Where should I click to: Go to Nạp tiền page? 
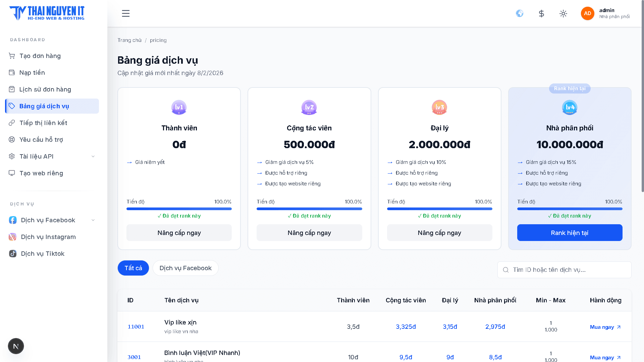pyautogui.click(x=52, y=72)
